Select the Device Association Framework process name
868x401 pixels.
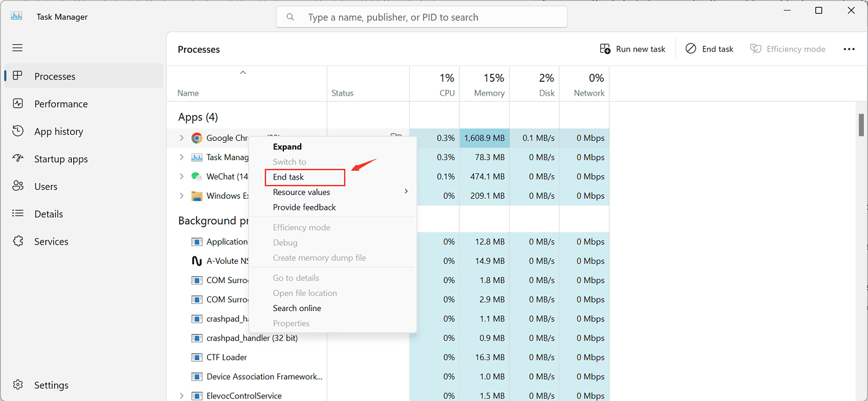[265, 376]
